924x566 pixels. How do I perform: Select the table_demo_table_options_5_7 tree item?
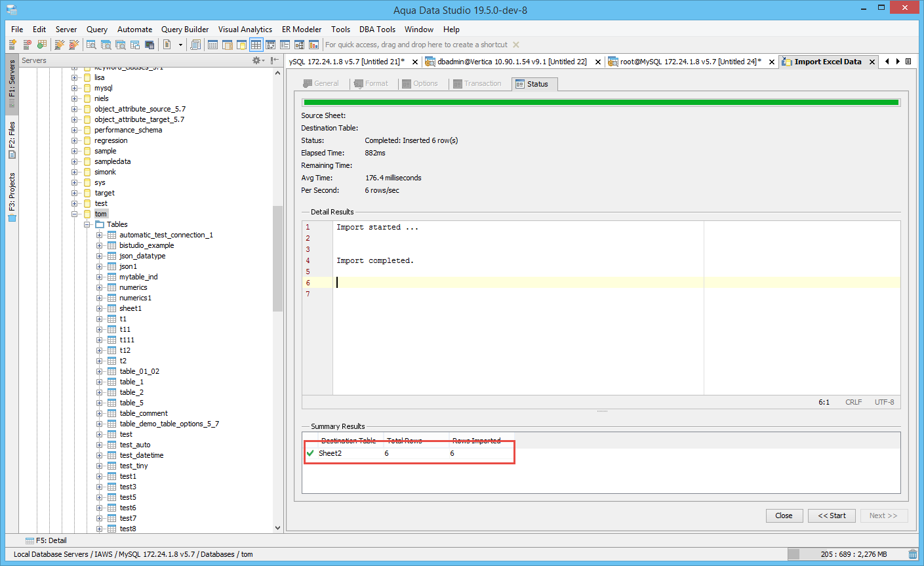(x=169, y=424)
